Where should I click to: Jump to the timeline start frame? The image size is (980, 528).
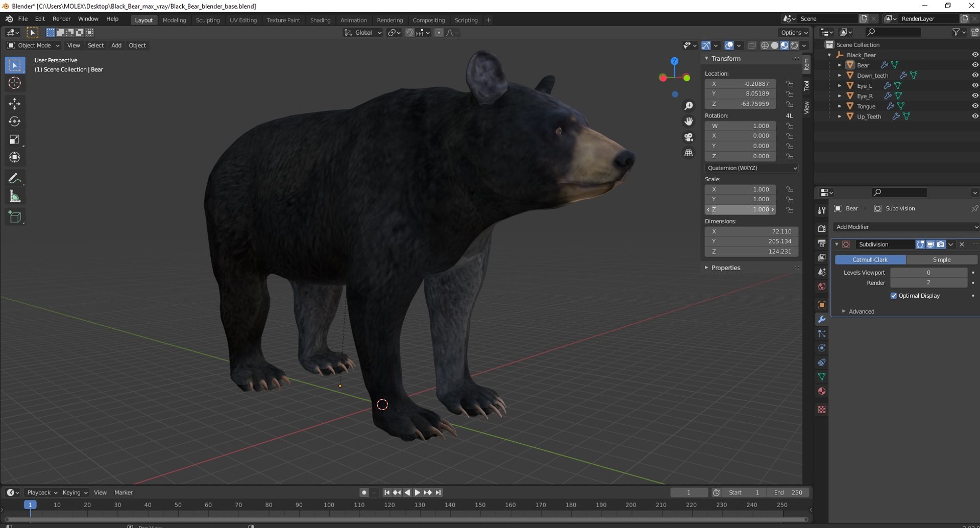(x=386, y=493)
